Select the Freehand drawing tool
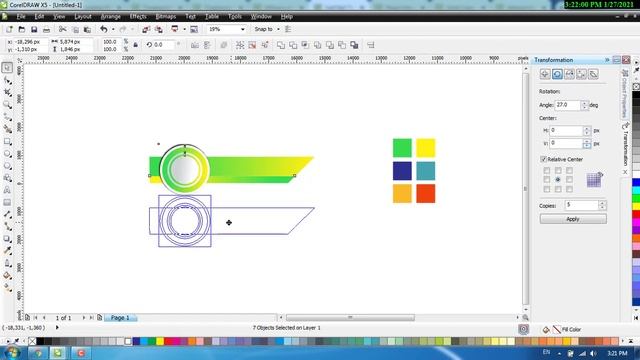The width and height of the screenshot is (640, 360). tap(7, 117)
